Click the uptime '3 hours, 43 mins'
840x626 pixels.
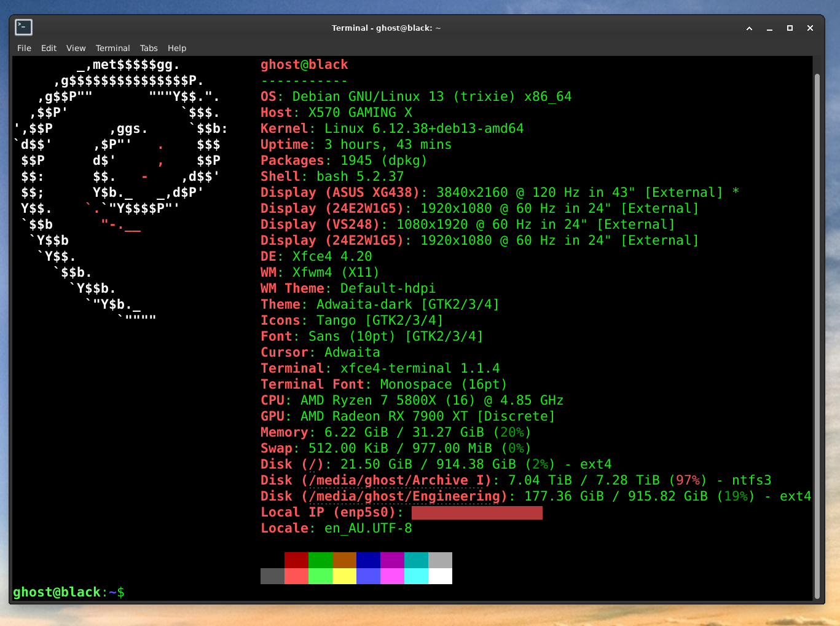(x=388, y=145)
